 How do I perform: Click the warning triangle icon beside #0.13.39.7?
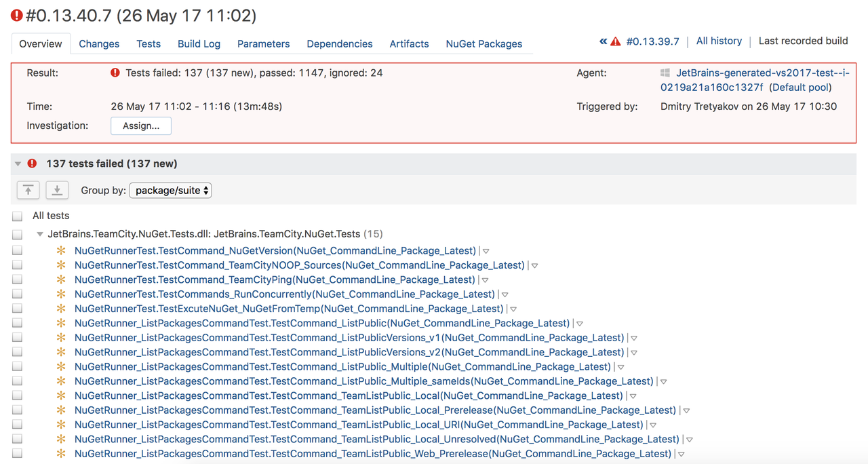pyautogui.click(x=616, y=41)
